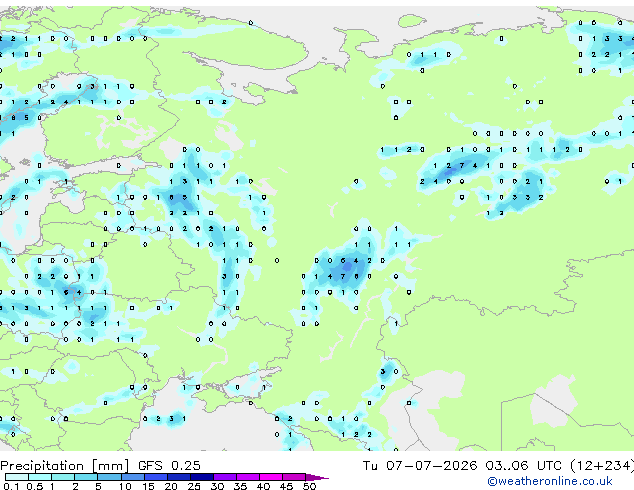The image size is (634, 490).
Task: Click the '03..06 UTC' time range text
Action: point(523,466)
